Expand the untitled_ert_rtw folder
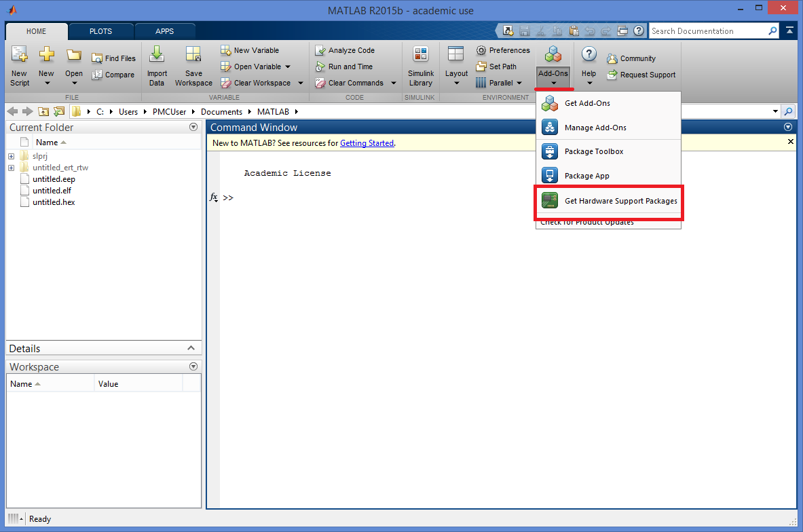The height and width of the screenshot is (532, 803). [x=11, y=168]
